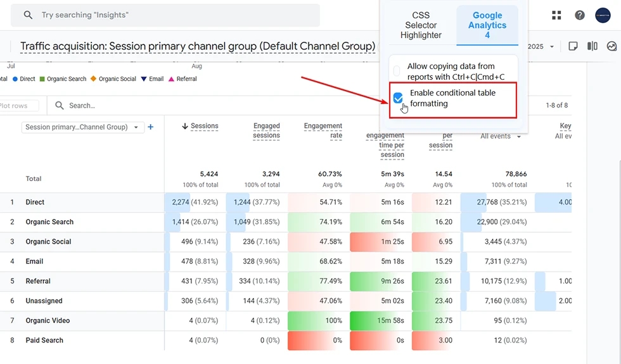
Task: Sort by events per session header
Action: pyautogui.click(x=440, y=140)
